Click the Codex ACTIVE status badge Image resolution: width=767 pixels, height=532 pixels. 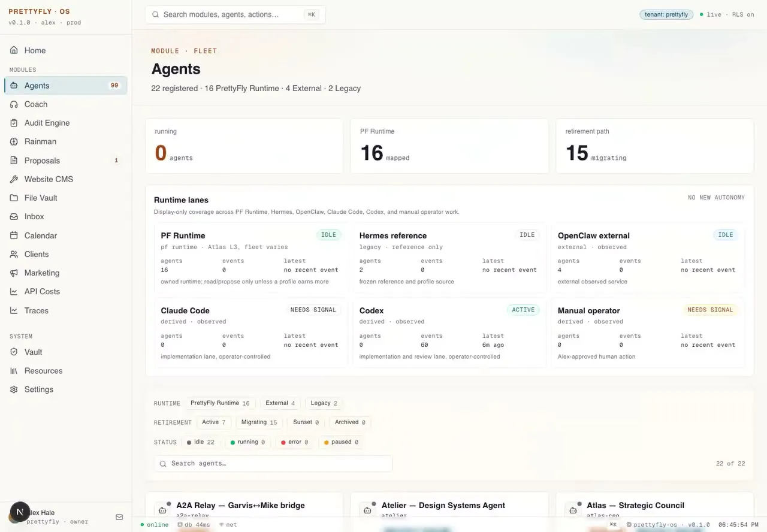523,310
